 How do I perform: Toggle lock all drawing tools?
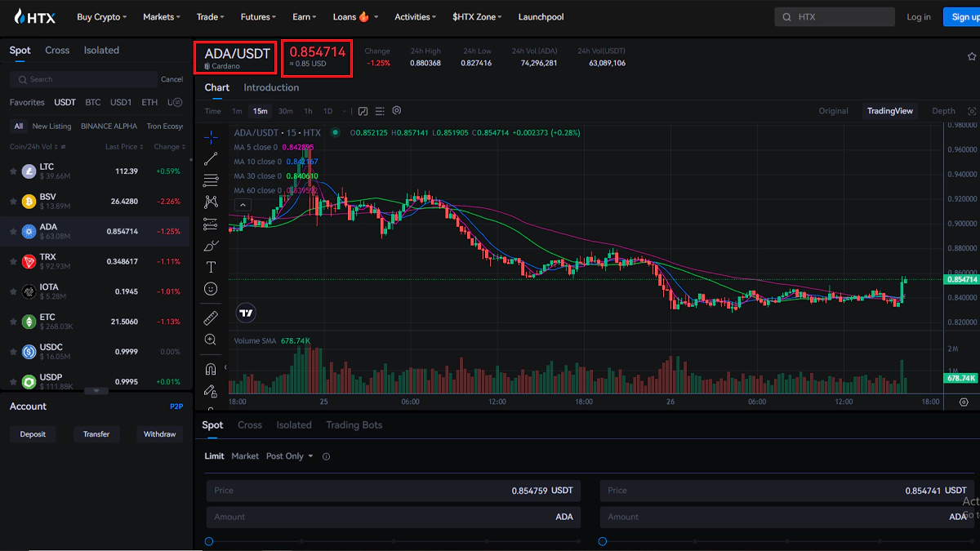tap(211, 391)
